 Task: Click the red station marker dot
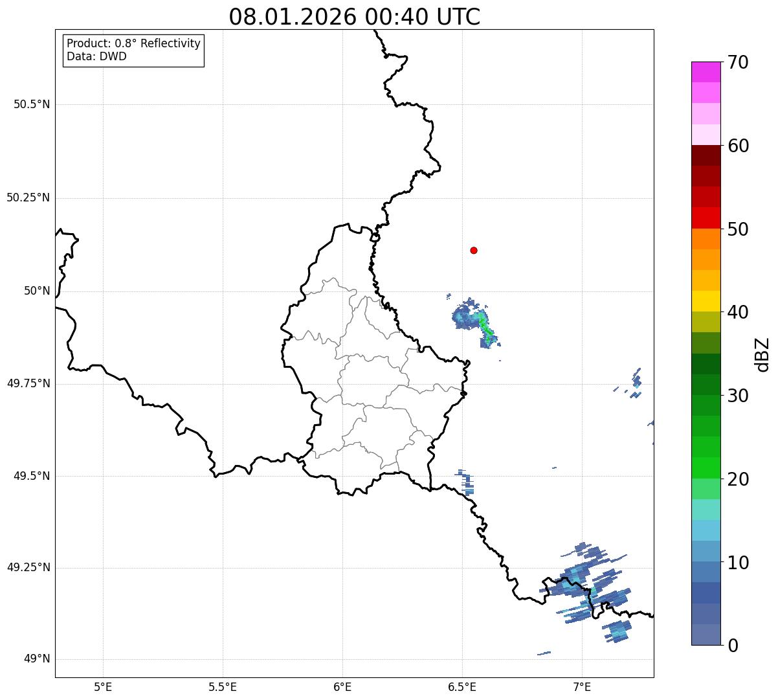[x=474, y=250]
